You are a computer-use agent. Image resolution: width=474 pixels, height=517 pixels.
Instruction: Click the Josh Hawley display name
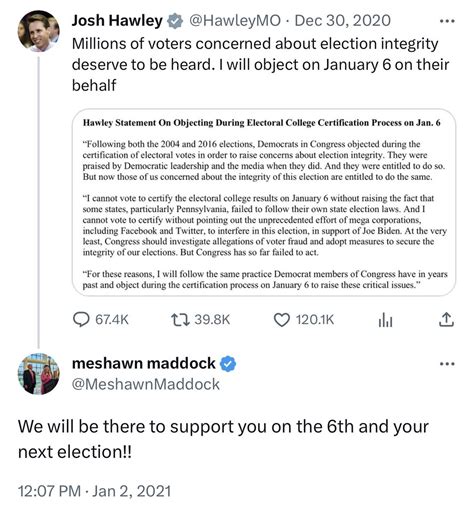117,21
